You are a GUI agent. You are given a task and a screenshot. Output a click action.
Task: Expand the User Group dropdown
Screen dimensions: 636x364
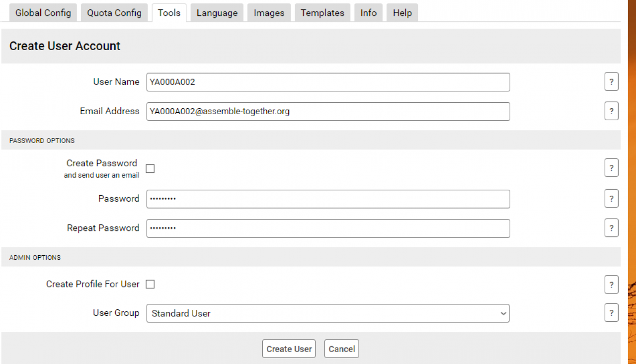coord(328,313)
